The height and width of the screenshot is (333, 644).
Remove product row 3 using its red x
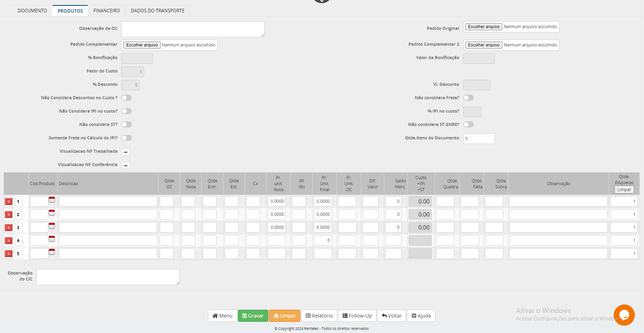coord(8,228)
